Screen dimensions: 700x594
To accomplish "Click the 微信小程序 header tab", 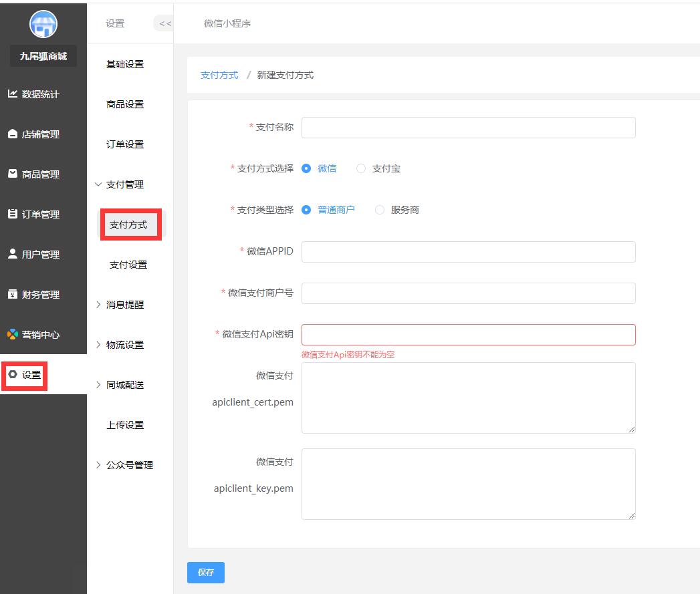I will tap(227, 23).
